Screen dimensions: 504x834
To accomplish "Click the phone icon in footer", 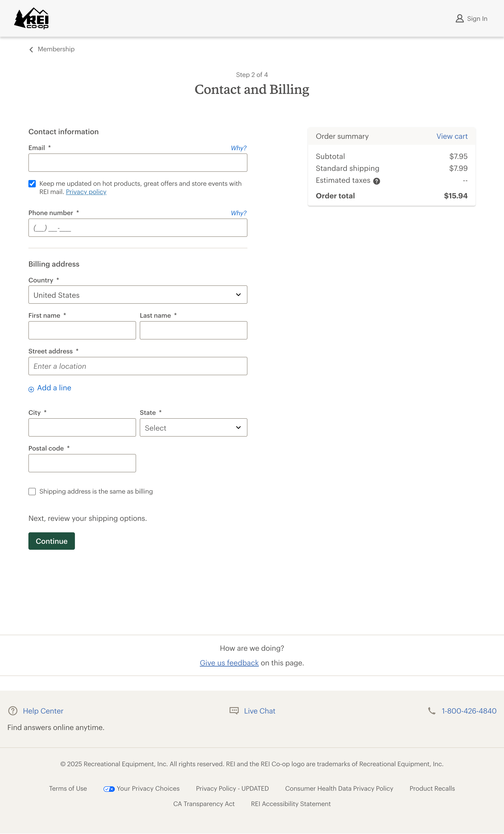I will point(432,711).
